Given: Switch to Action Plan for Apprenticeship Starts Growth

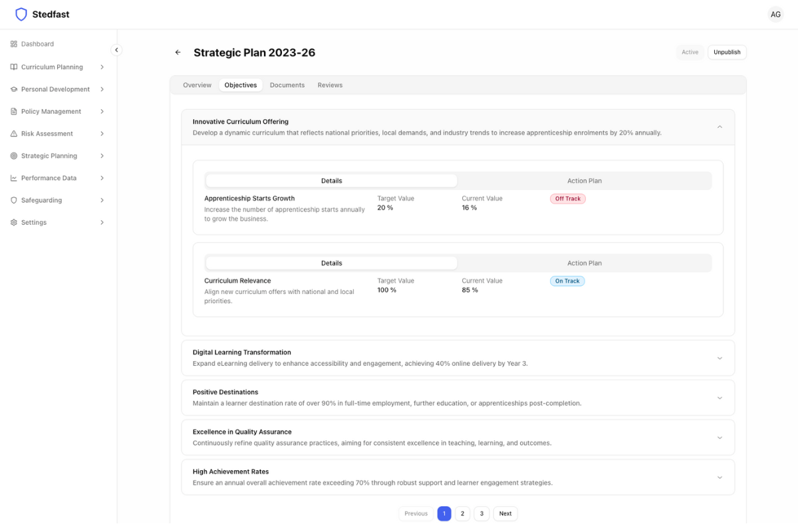Looking at the screenshot, I should click(584, 181).
